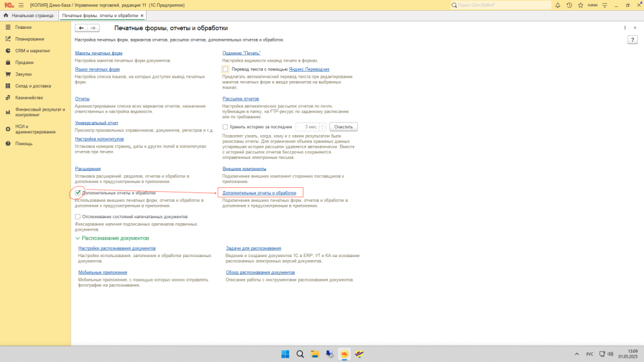Enable Отслеживание состояний напечатанных документов checkbox
The image size is (644, 362).
tap(77, 217)
